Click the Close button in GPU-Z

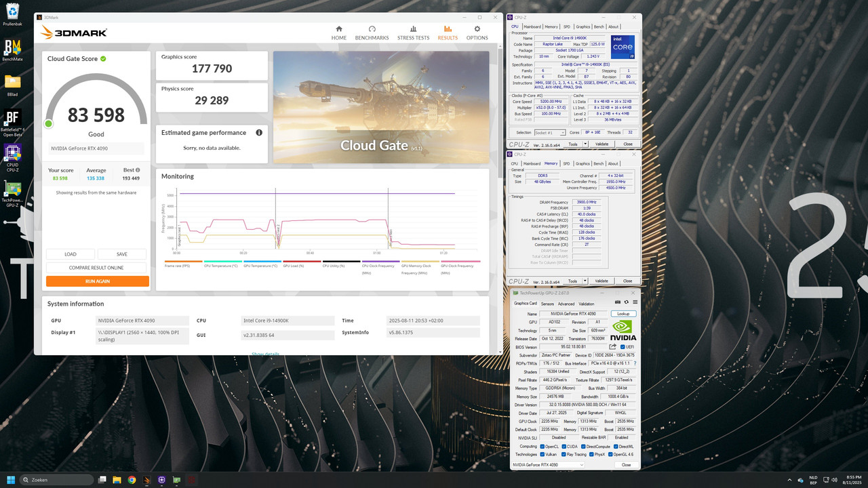627,464
